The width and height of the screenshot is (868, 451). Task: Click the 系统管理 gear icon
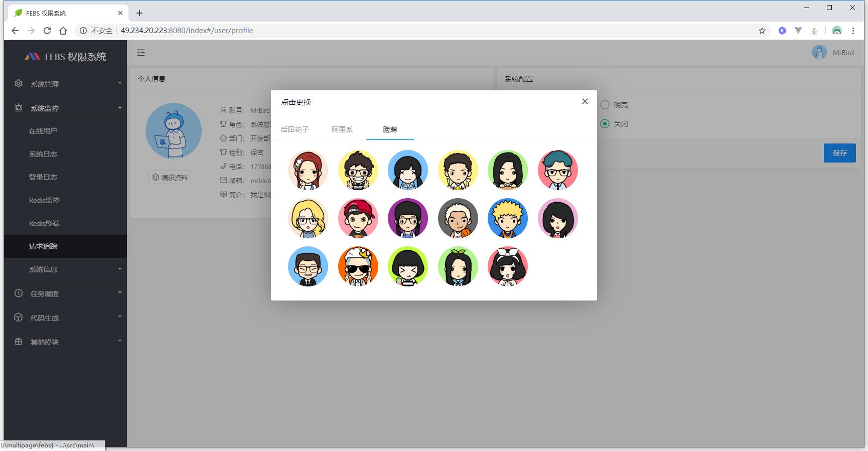pyautogui.click(x=19, y=84)
